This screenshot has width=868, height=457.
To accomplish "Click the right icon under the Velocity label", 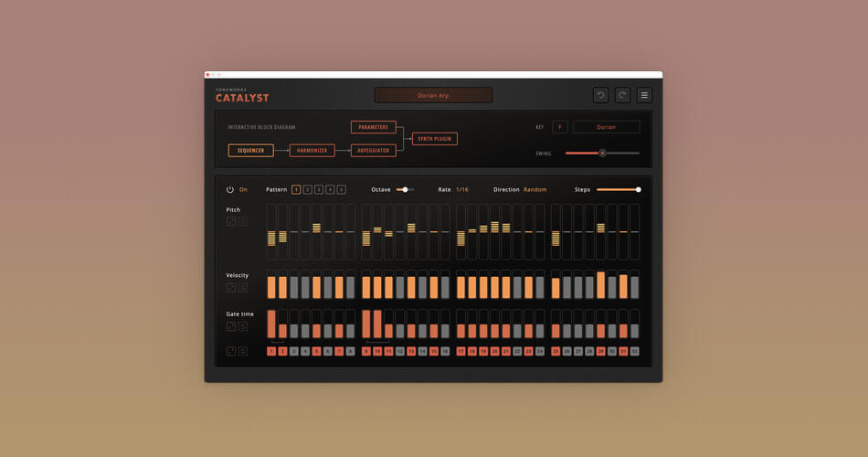I will click(242, 288).
